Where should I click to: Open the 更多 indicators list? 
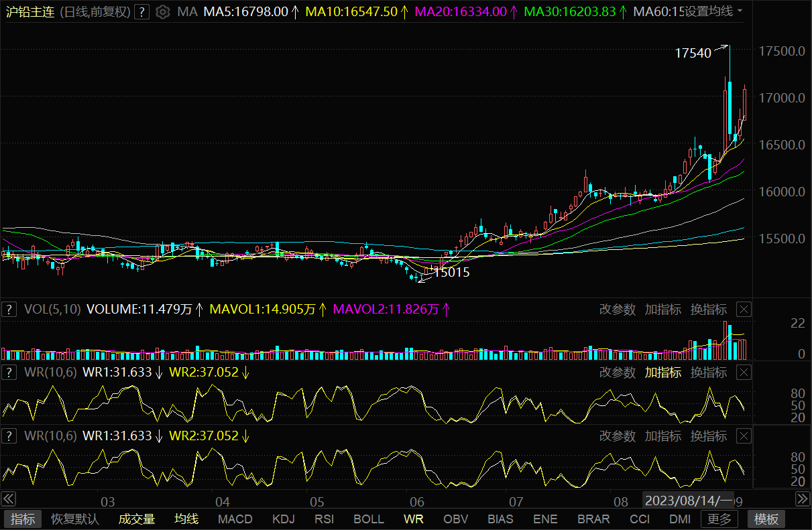(719, 519)
